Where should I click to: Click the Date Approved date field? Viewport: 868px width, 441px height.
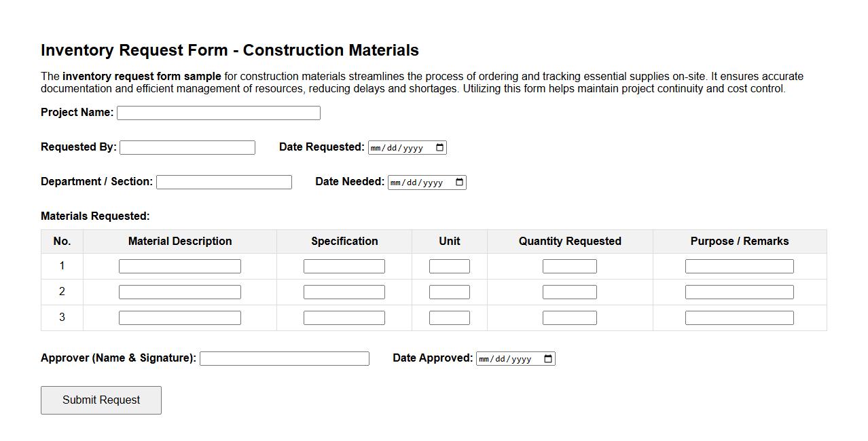[x=506, y=358]
